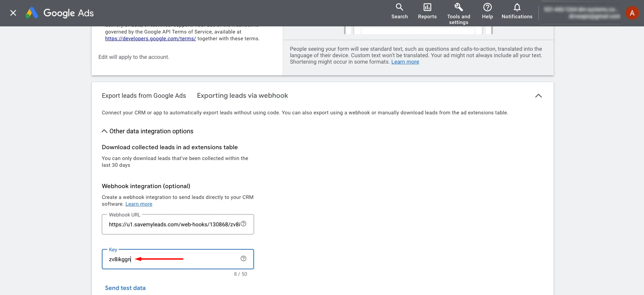Close the editor with the X icon
This screenshot has height=295, width=644.
13,13
